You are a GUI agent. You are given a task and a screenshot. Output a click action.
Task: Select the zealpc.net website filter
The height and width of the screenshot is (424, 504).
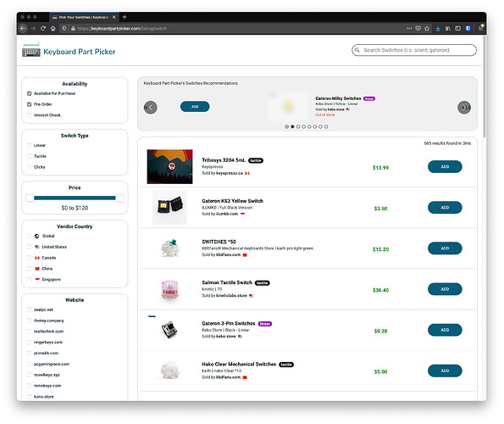[30, 310]
